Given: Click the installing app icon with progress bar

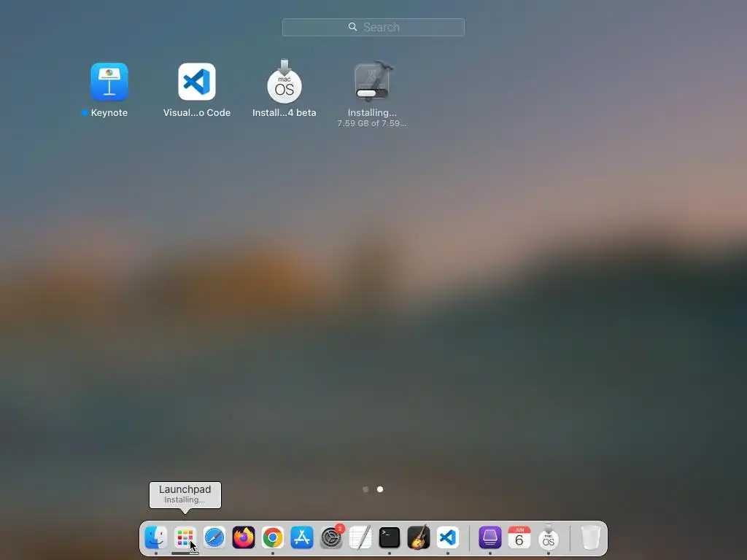Looking at the screenshot, I should 372,81.
